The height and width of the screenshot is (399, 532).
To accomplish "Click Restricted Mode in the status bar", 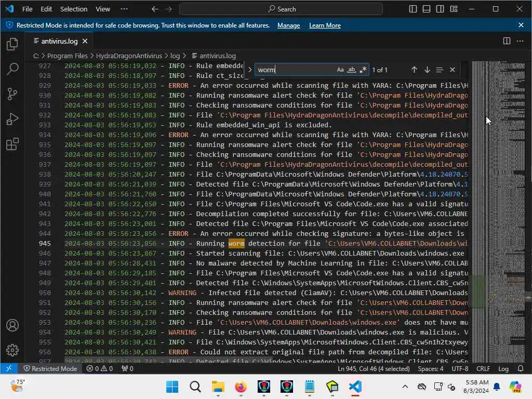I will (x=50, y=368).
